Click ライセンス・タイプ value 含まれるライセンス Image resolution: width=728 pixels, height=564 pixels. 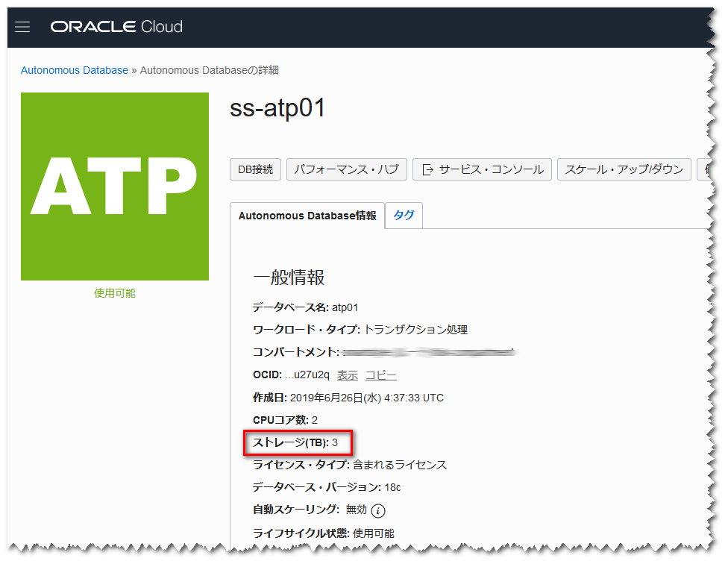coord(400,465)
